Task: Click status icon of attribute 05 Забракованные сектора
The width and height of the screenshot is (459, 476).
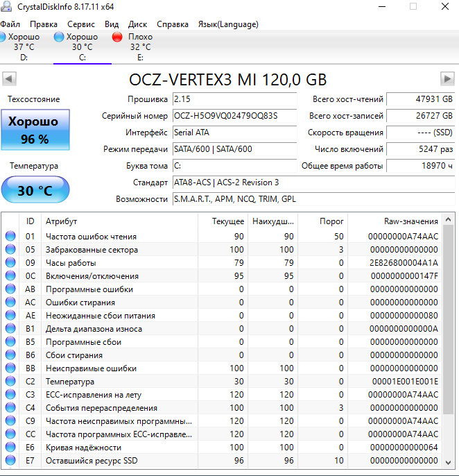Action: point(10,249)
